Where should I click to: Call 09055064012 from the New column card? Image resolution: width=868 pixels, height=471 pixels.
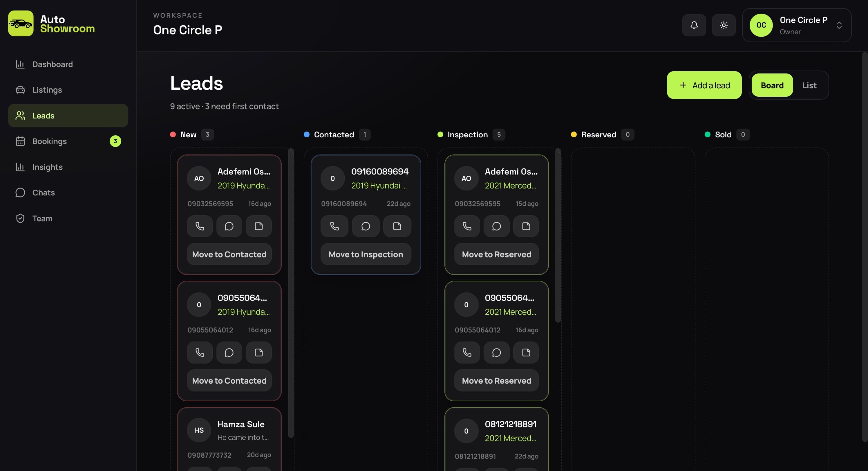[x=200, y=353]
